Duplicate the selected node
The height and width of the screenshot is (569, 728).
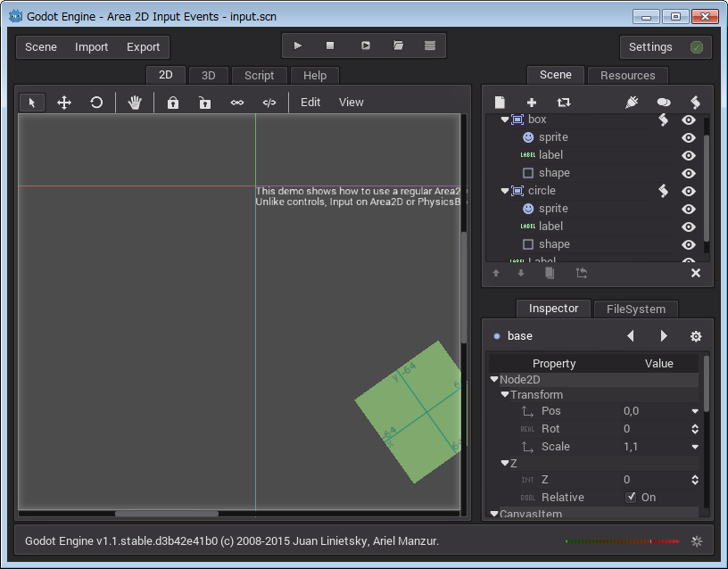tap(550, 273)
